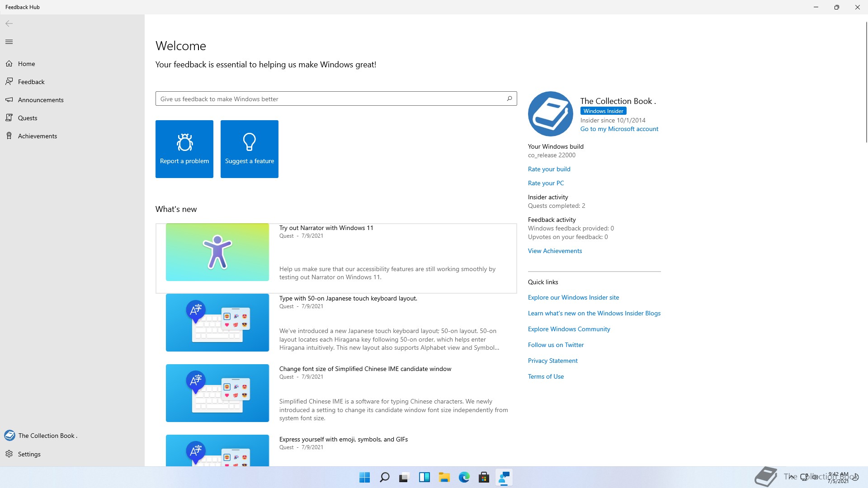868x488 pixels.
Task: Open the Announcements navigation item
Action: (72, 100)
